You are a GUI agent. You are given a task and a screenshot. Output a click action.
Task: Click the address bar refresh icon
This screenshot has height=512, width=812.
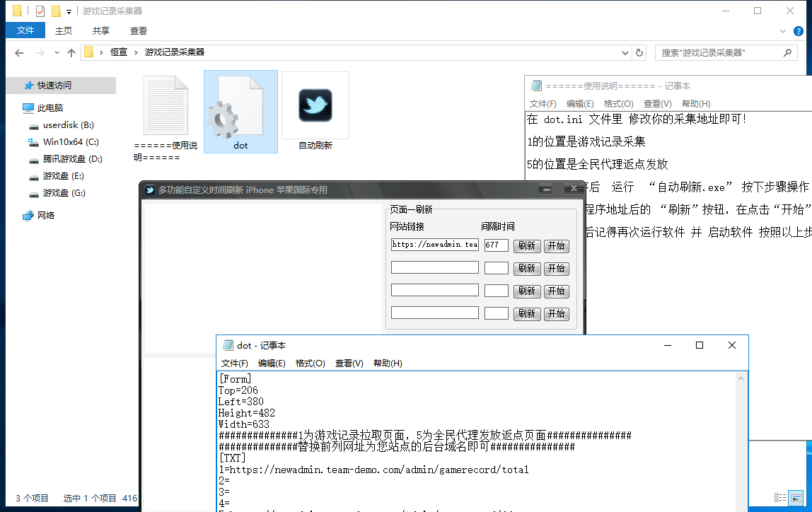(x=639, y=52)
